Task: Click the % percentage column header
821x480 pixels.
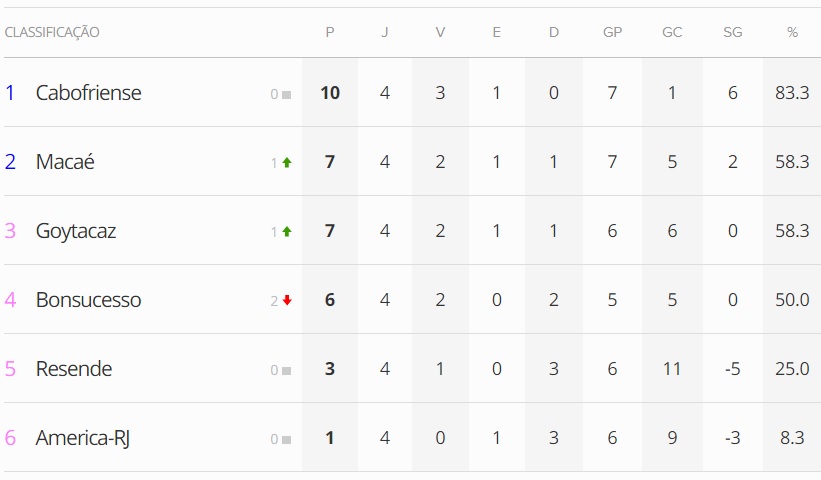Action: [792, 33]
